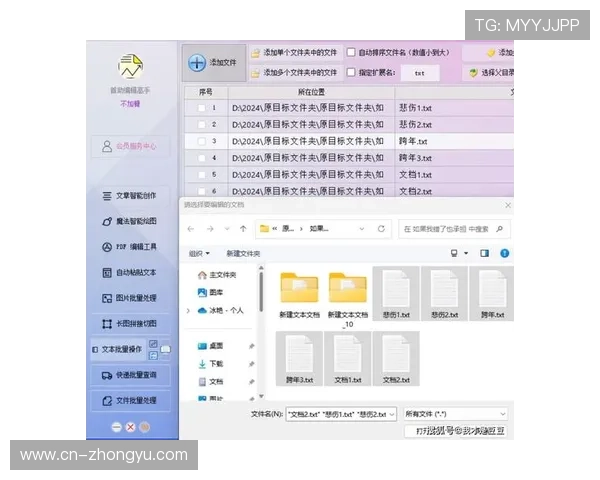Toggle the 指定扩展名 checkbox
The image size is (600, 480).
coord(351,73)
